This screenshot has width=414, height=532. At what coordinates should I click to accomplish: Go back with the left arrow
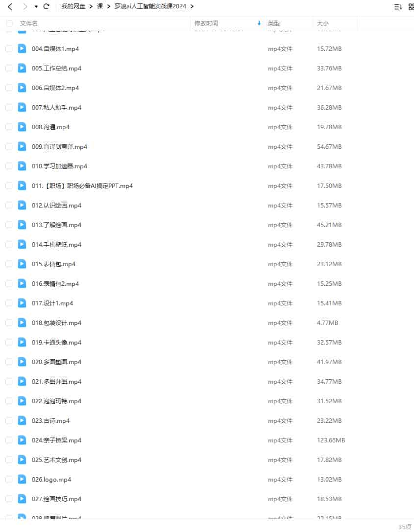pos(10,6)
